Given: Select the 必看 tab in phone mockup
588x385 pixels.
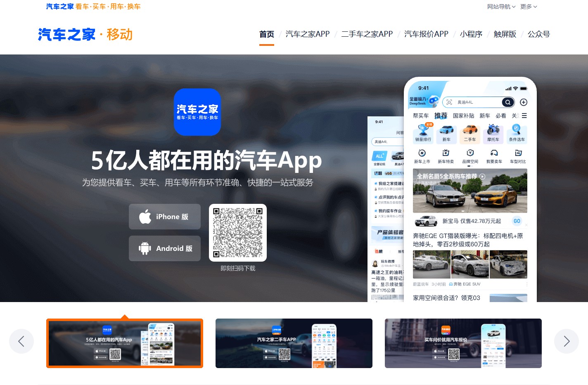Looking at the screenshot, I should (x=500, y=116).
